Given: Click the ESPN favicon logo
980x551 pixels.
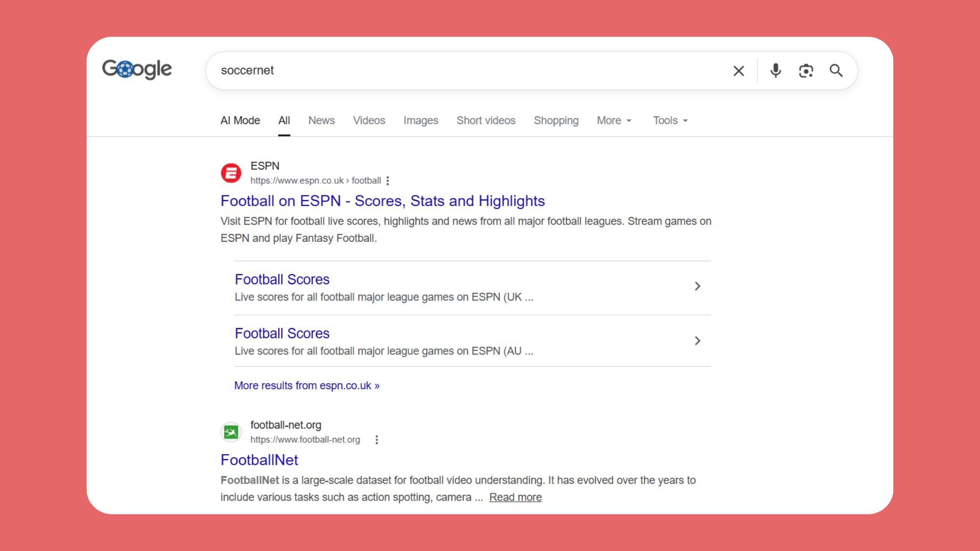Looking at the screenshot, I should click(231, 173).
